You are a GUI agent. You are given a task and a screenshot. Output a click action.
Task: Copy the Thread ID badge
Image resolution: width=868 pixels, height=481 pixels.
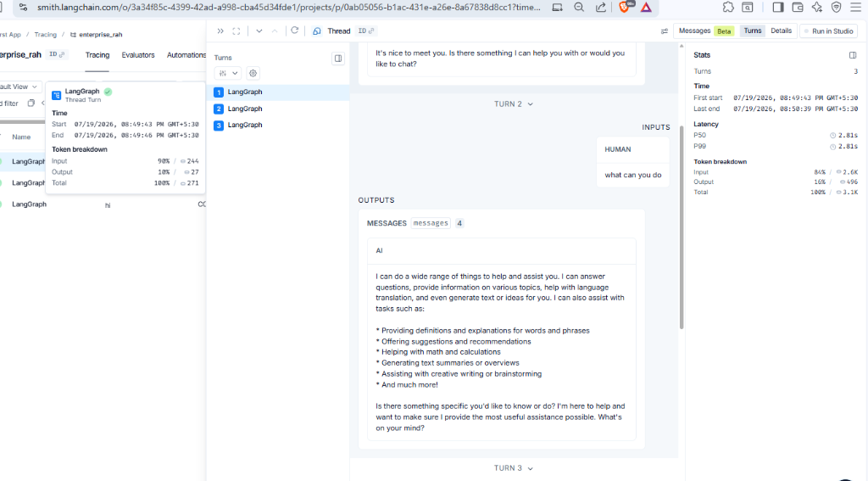click(366, 31)
